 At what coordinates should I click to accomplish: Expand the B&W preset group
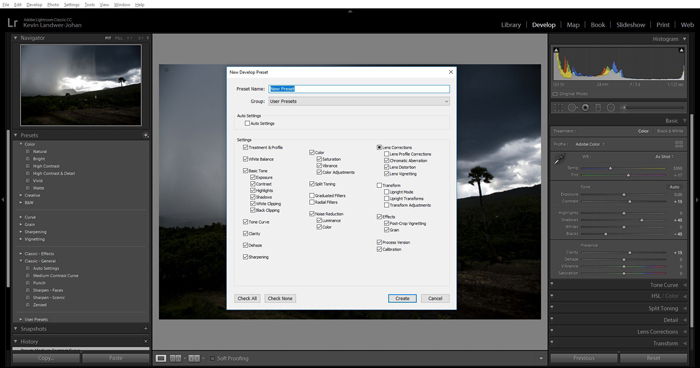[x=21, y=202]
